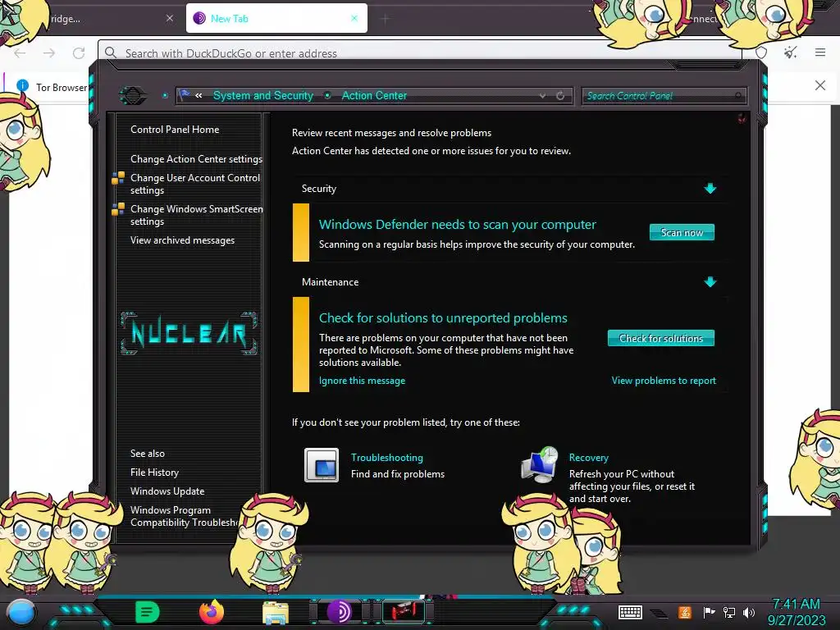The height and width of the screenshot is (630, 840).
Task: Collapse the Maintenance section arrow
Action: [710, 282]
